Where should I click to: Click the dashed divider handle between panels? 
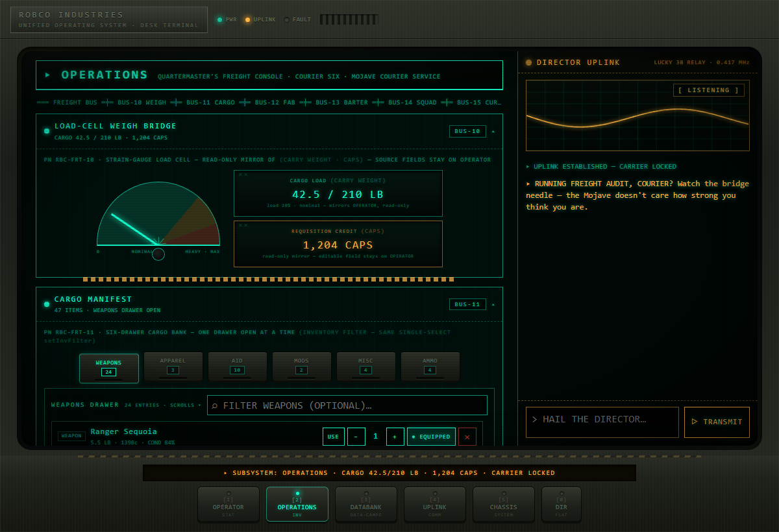[x=269, y=280]
